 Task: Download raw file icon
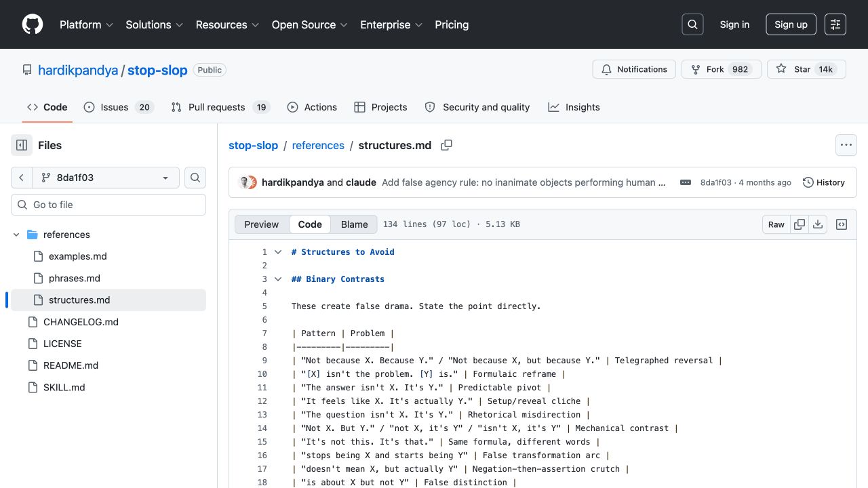[818, 224]
